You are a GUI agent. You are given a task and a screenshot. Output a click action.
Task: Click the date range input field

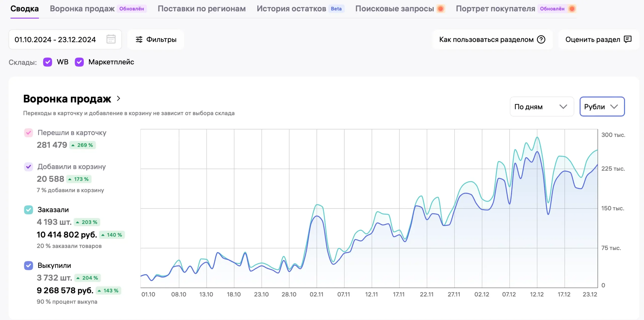click(55, 39)
